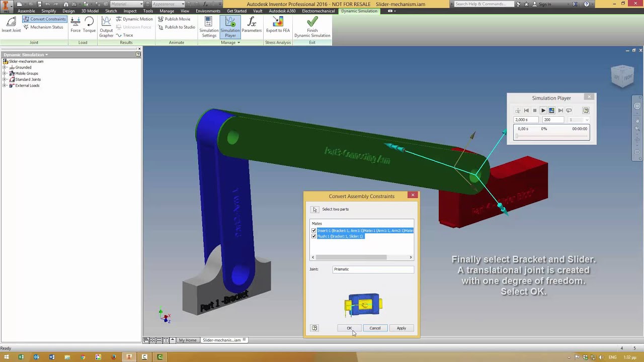Switch to the My Home document tab
644x362 pixels.
187,340
